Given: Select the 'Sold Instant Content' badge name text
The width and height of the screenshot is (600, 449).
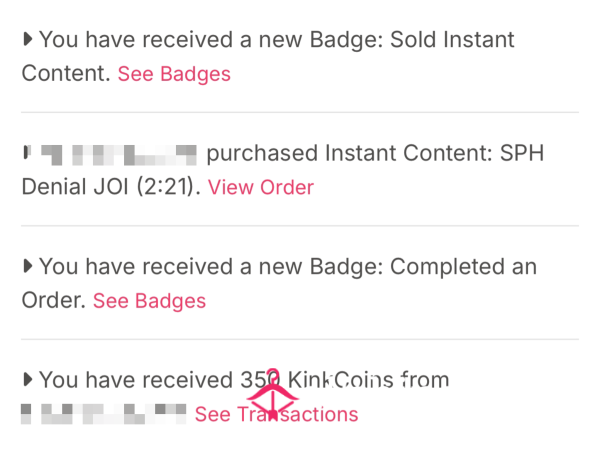Looking at the screenshot, I should click(x=268, y=56).
